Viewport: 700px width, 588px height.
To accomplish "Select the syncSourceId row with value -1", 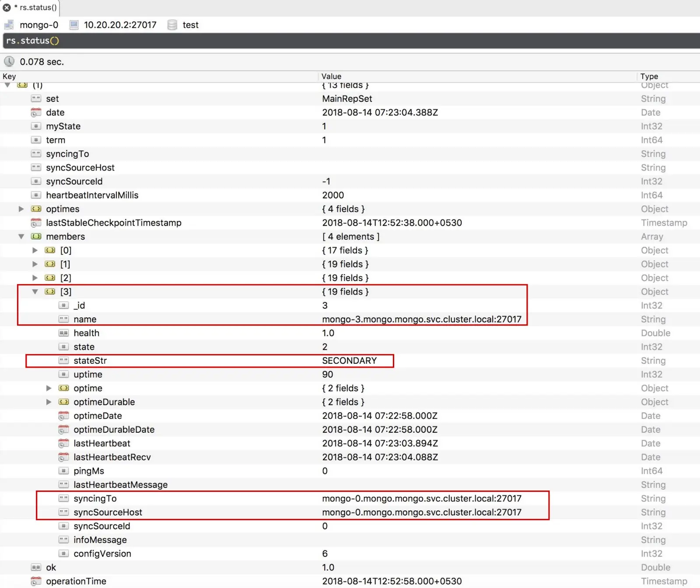I will tap(350, 181).
